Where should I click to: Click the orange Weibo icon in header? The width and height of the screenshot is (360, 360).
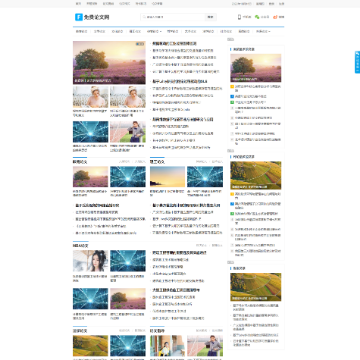[275, 17]
